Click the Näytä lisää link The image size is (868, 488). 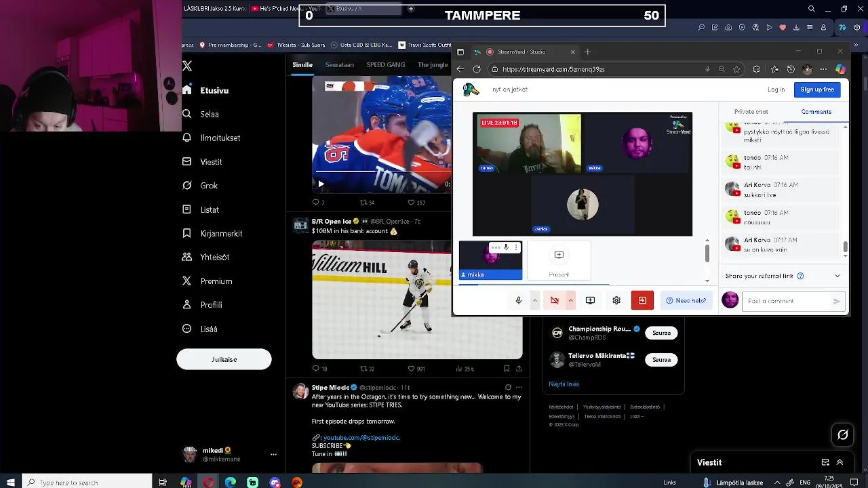[x=564, y=384]
